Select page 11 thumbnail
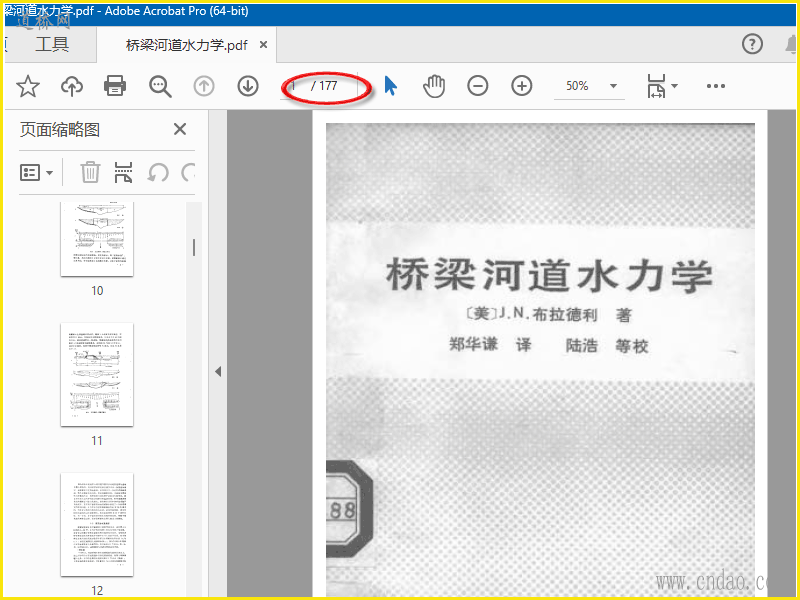The height and width of the screenshot is (600, 800). coord(97,374)
